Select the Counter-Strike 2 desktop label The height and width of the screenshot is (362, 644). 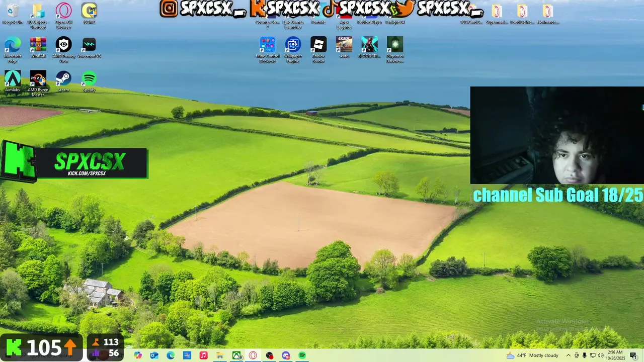click(x=267, y=25)
